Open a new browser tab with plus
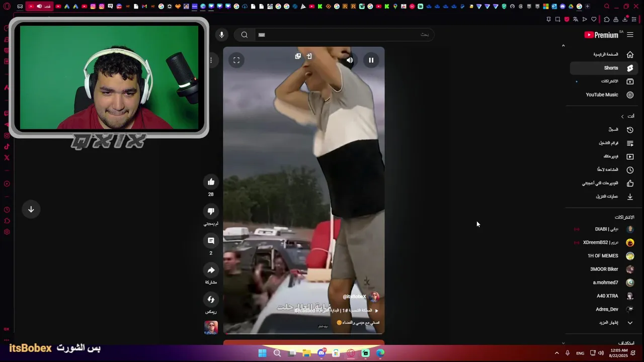This screenshot has height=362, width=644. [x=587, y=7]
